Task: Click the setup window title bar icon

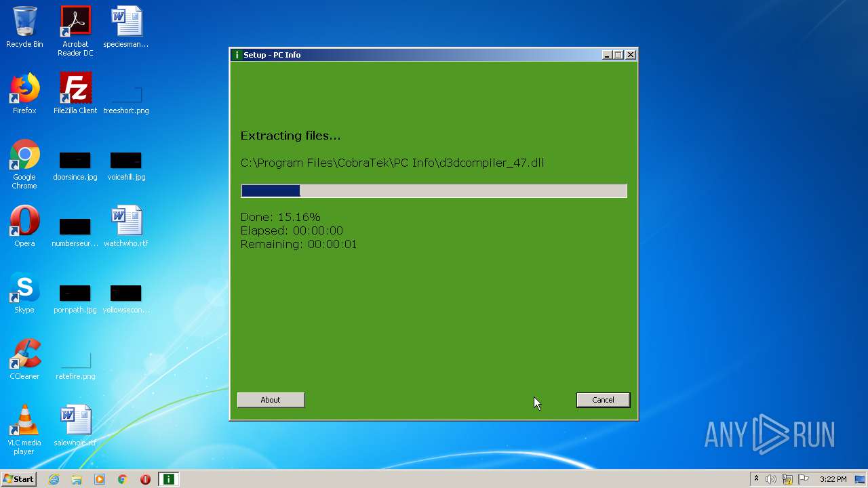Action: tap(237, 55)
